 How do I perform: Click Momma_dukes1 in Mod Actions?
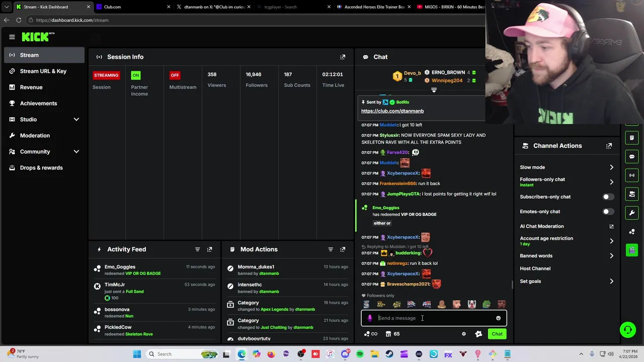[x=256, y=267]
